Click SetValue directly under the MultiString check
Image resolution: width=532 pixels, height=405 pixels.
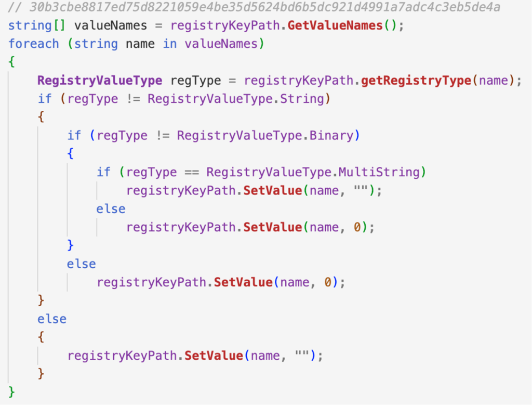[272, 190]
